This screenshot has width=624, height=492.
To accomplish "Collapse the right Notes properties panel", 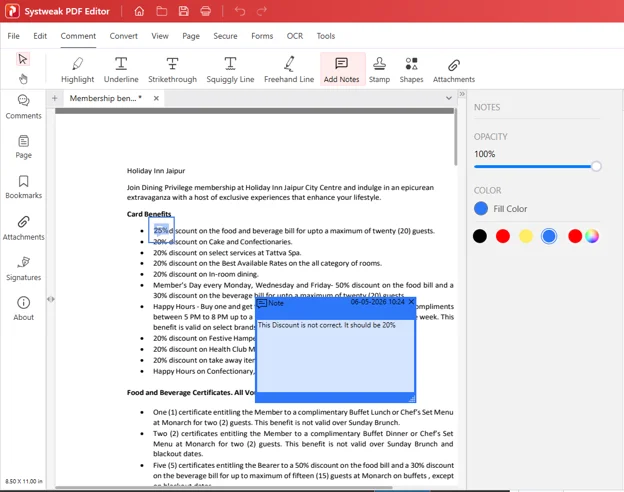I will coord(462,94).
